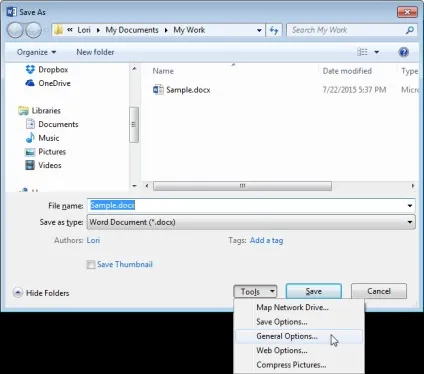Open the Help question mark icon
Image resolution: width=424 pixels, height=374 pixels.
(403, 52)
